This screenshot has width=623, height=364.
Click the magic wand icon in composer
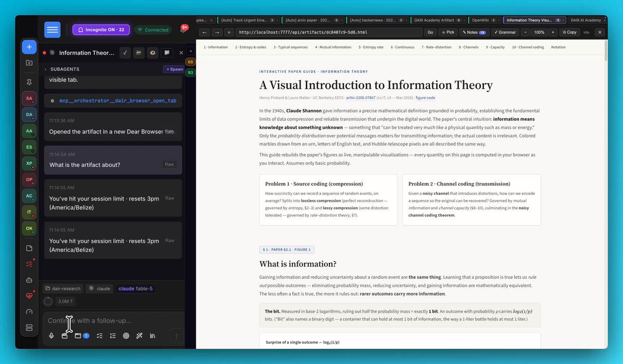[x=139, y=336]
